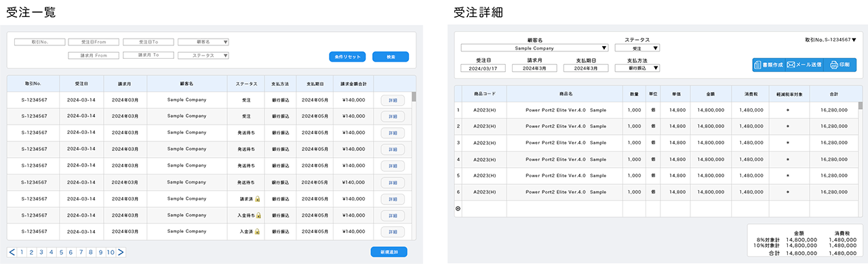Send email using メール送信 button
Screen dimensions: 868x264
(804, 65)
